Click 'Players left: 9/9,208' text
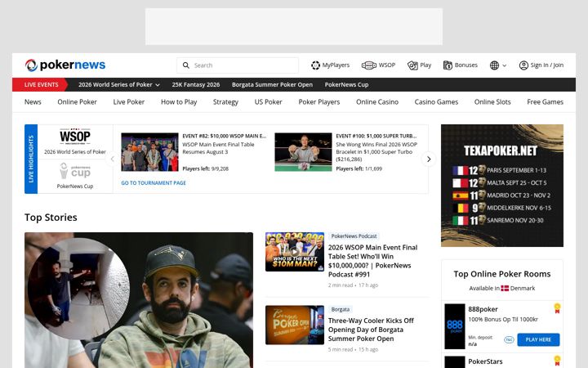Viewport: 588px width, 368px height. (206, 169)
